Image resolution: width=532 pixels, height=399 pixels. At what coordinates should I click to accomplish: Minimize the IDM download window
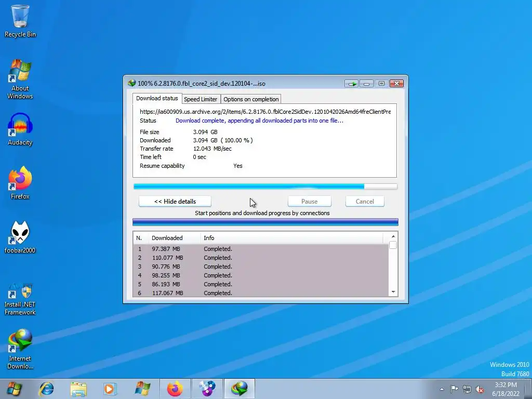(366, 84)
